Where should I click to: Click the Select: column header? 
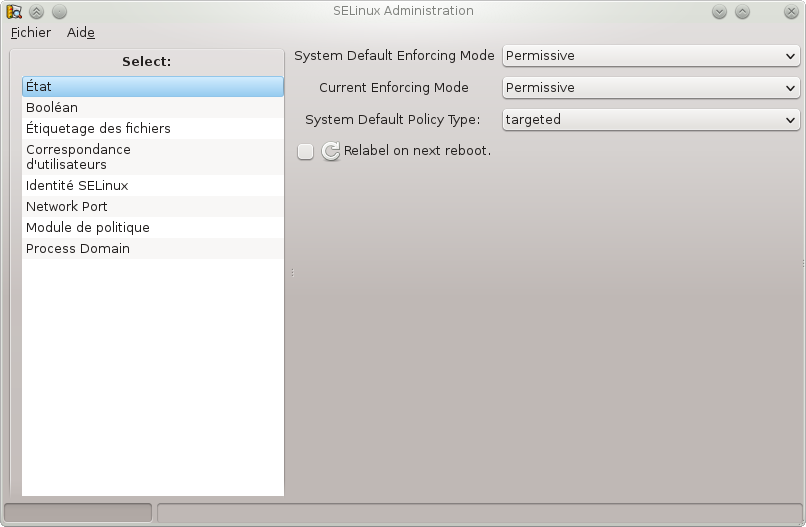pyautogui.click(x=146, y=62)
